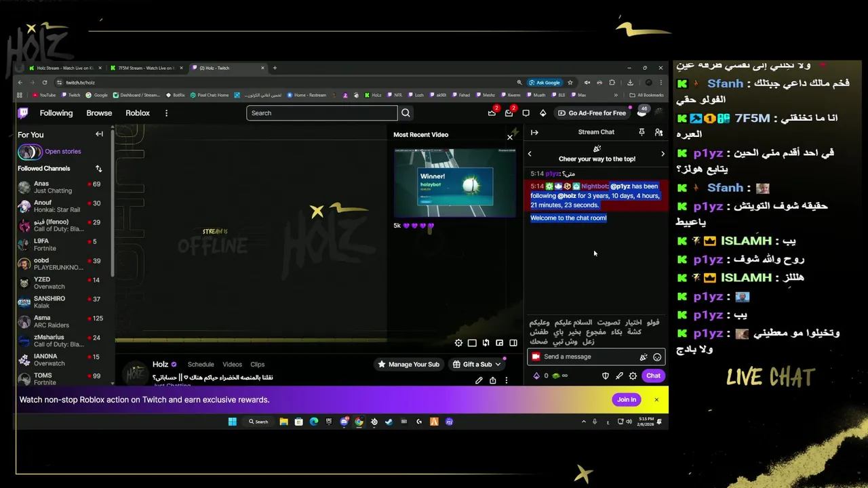Image resolution: width=868 pixels, height=488 pixels.
Task: Open chat settings gear below chat
Action: [x=633, y=375]
